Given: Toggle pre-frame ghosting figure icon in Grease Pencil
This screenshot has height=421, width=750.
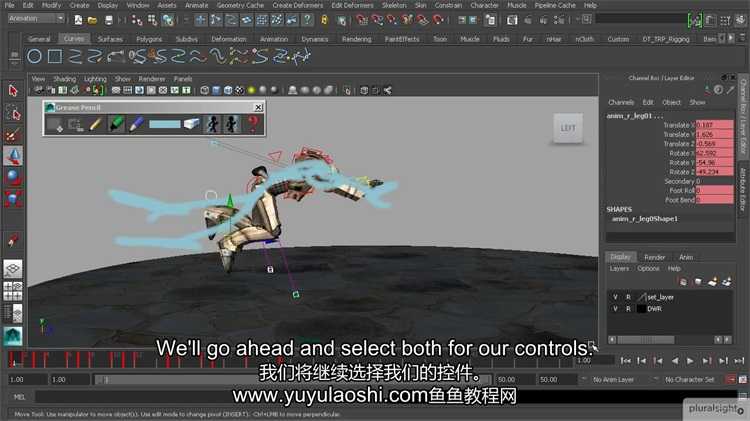Looking at the screenshot, I should [213, 124].
